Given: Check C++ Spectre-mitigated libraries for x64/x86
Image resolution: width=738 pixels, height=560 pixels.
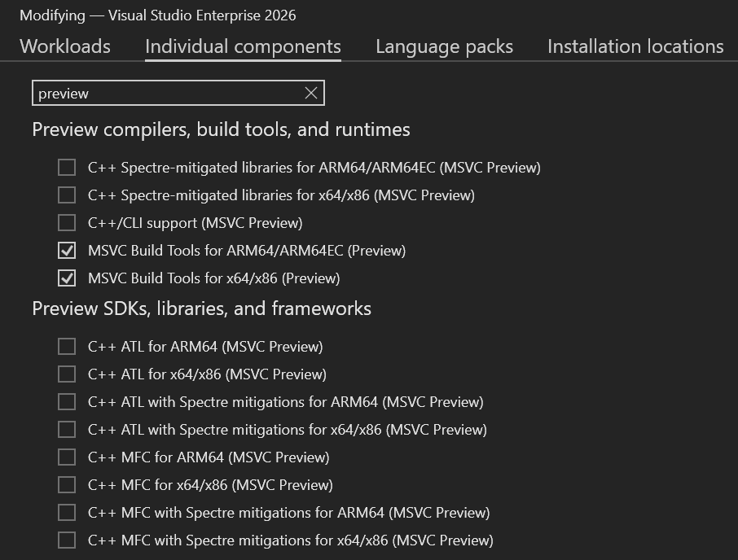Looking at the screenshot, I should (x=66, y=195).
